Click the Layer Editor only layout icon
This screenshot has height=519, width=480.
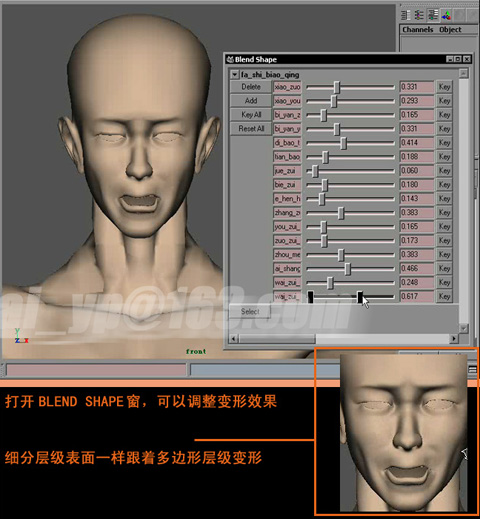[419, 15]
